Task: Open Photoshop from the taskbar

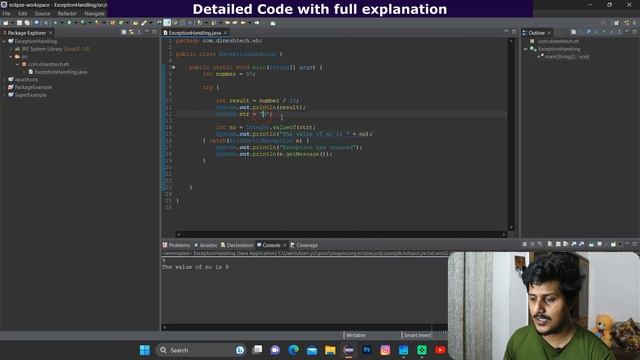Action: 367,350
